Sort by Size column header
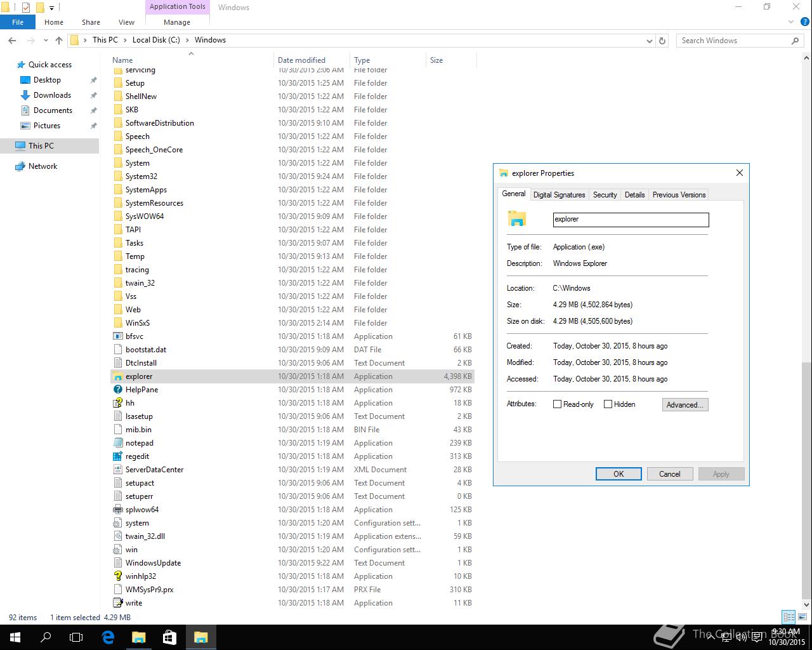Screen dimensions: 812x650 click(x=451, y=60)
